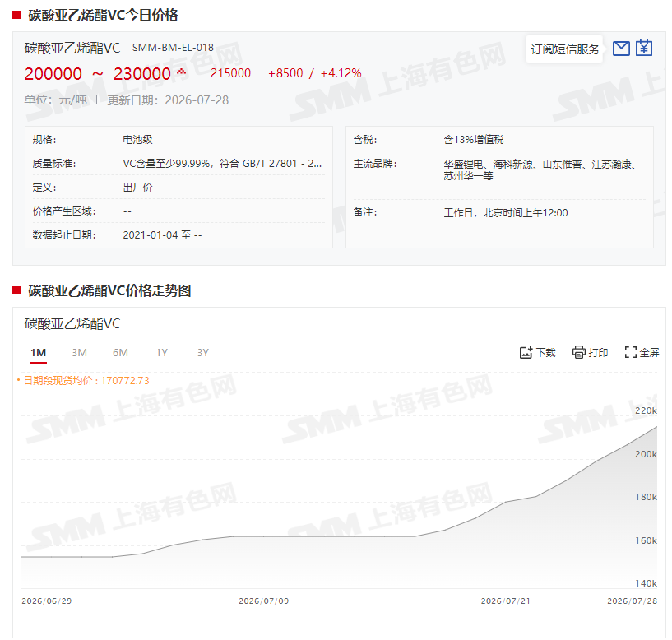Image resolution: width=672 pixels, height=640 pixels.
Task: Click the mainstream brands list 华盛锂电 text
Action: pos(542,170)
